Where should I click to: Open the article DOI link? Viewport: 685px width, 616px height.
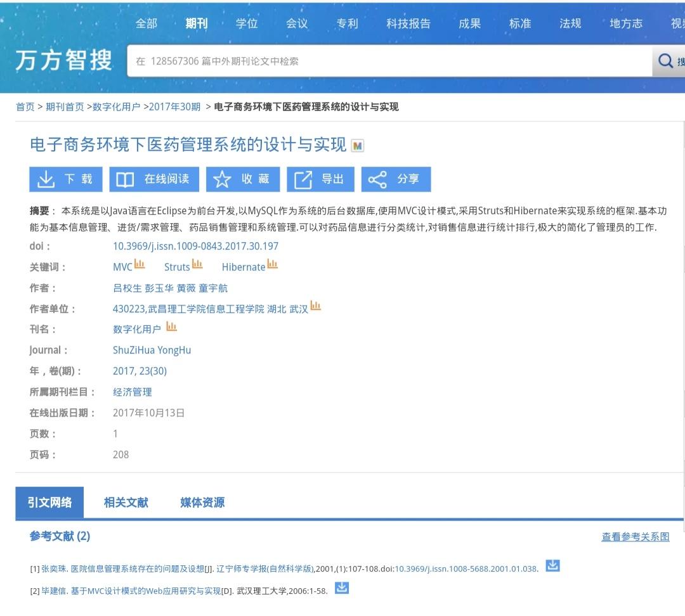tap(195, 246)
